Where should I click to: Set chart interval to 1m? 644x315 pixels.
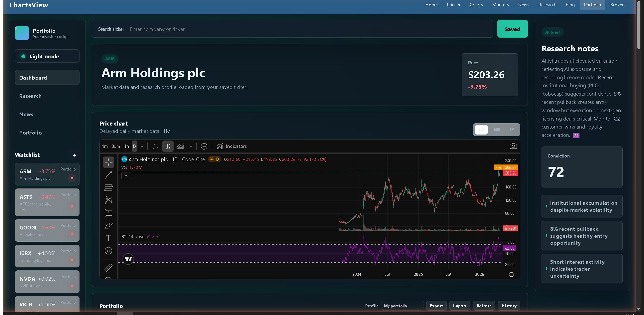click(x=105, y=146)
